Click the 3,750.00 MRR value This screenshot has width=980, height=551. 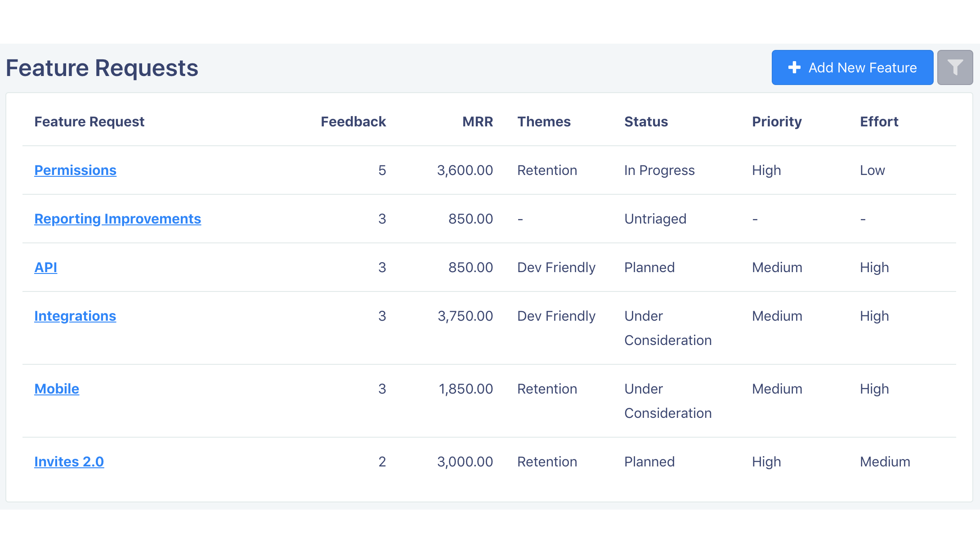pyautogui.click(x=465, y=316)
